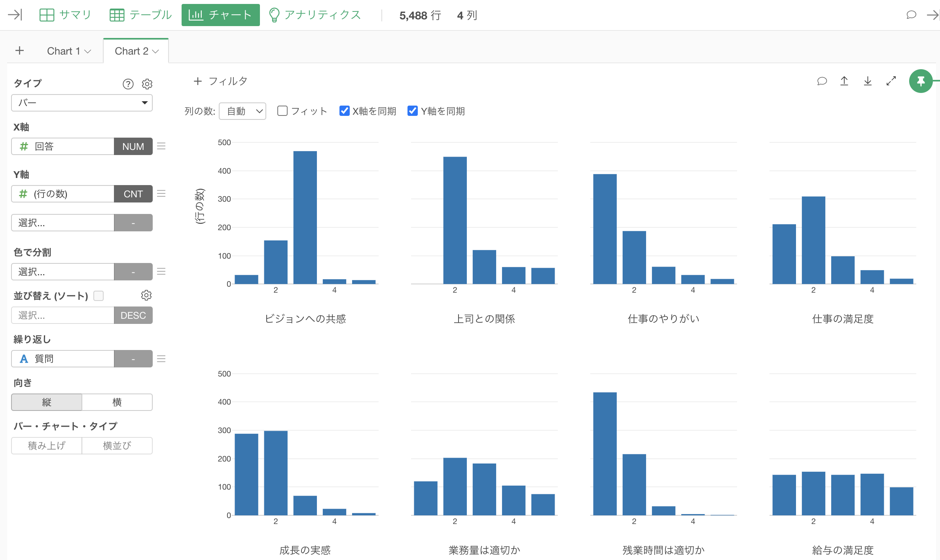Click the plus icon to add chart
The height and width of the screenshot is (560, 940).
tap(19, 51)
